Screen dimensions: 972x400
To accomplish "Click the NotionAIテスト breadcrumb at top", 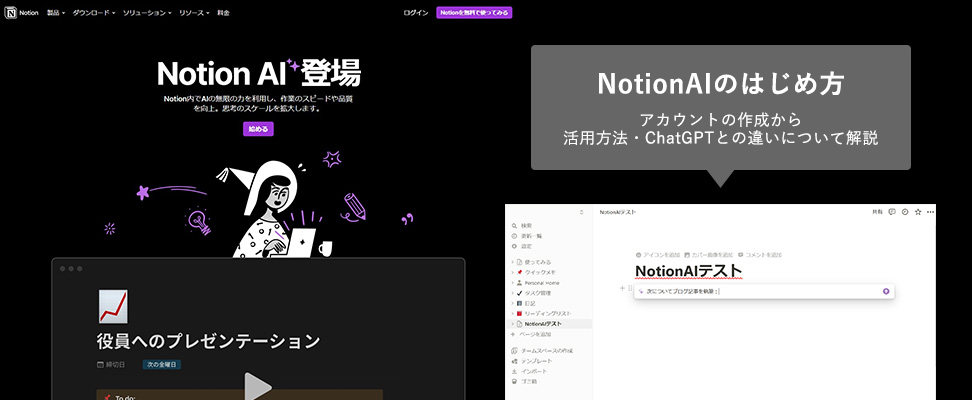I will pos(617,212).
